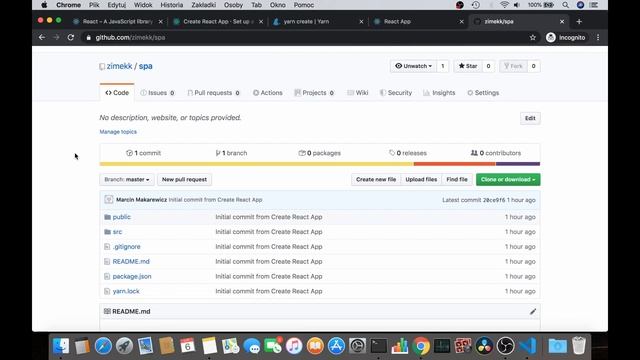This screenshot has height=360, width=640.
Task: Open the Pull requests tab
Action: coord(213,93)
